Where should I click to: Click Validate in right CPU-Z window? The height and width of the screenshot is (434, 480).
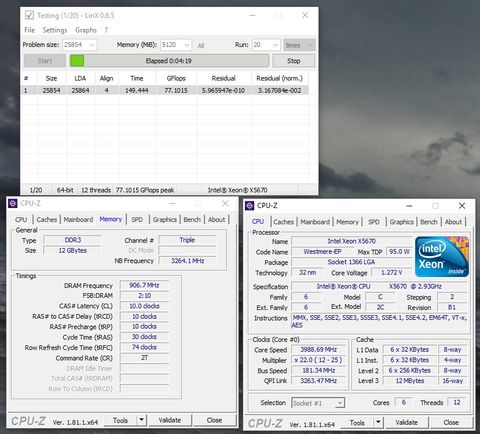click(406, 423)
